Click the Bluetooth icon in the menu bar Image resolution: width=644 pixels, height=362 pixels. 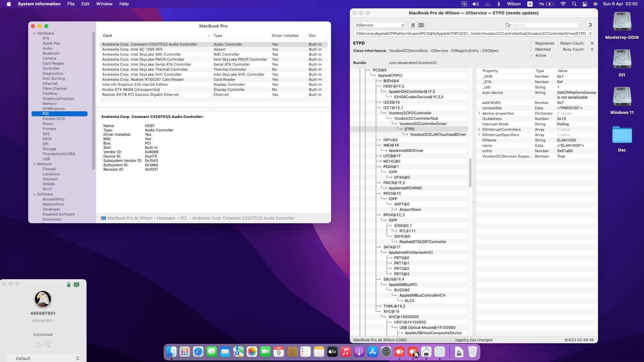pos(499,4)
